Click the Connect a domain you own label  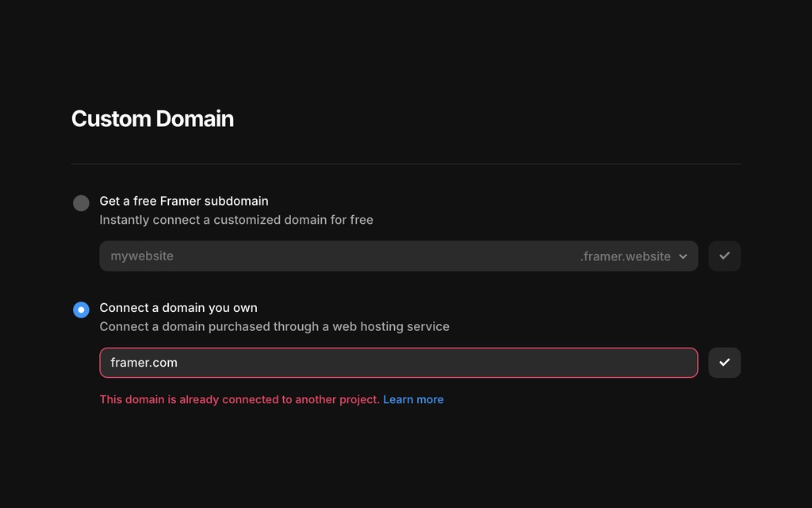click(x=178, y=307)
